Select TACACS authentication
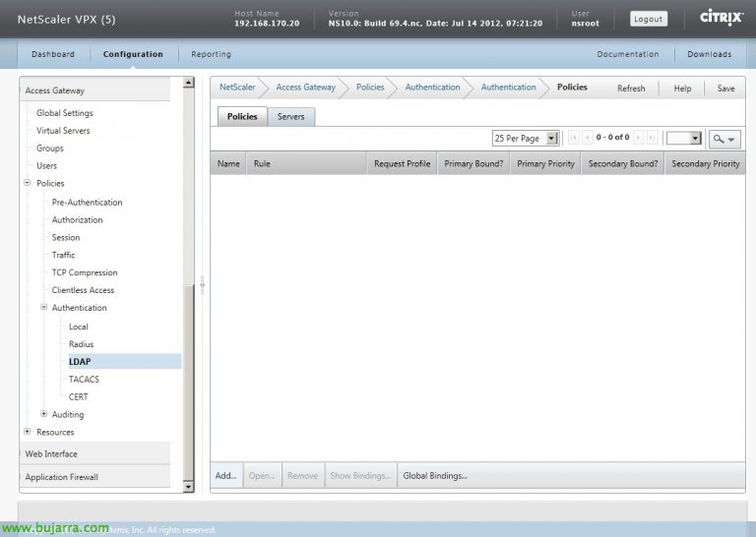Screen dimensions: 756x537 point(84,380)
